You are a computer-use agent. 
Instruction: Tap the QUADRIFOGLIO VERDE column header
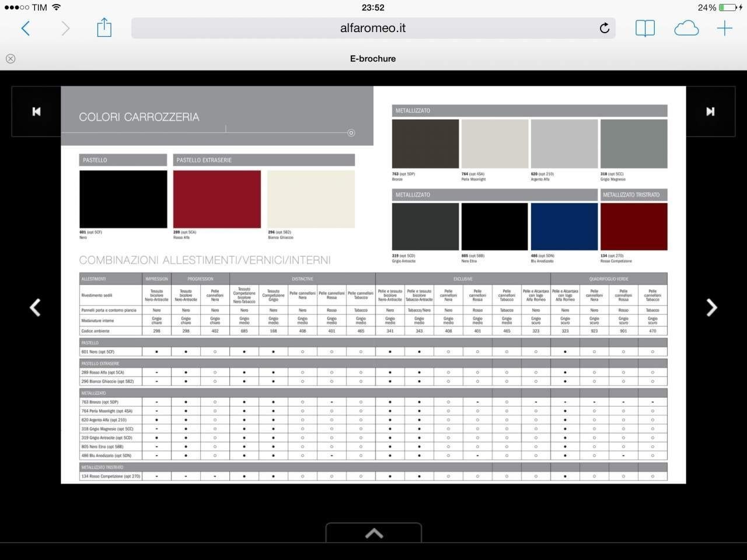(609, 279)
